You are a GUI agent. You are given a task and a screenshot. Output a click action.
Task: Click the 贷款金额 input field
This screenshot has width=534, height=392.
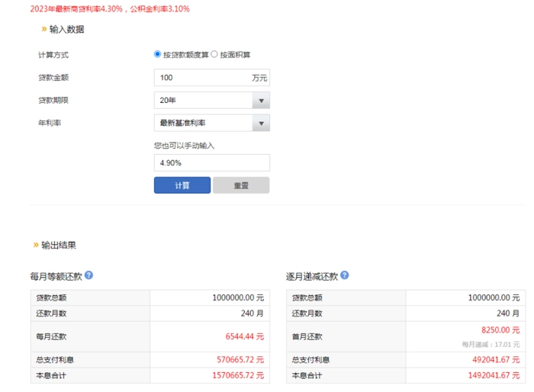(x=212, y=78)
